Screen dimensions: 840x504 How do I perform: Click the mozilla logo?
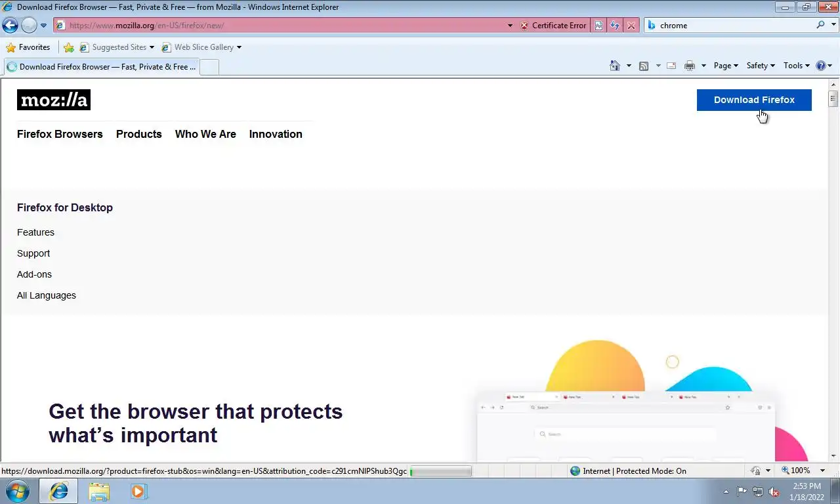coord(54,100)
